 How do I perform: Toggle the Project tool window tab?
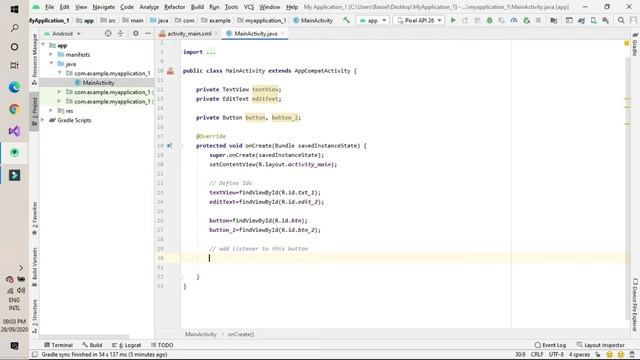tap(34, 111)
